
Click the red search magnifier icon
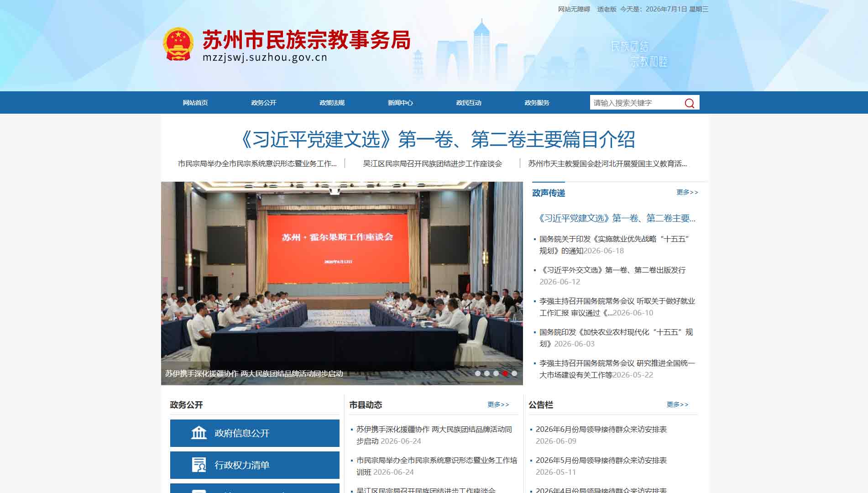tap(689, 103)
